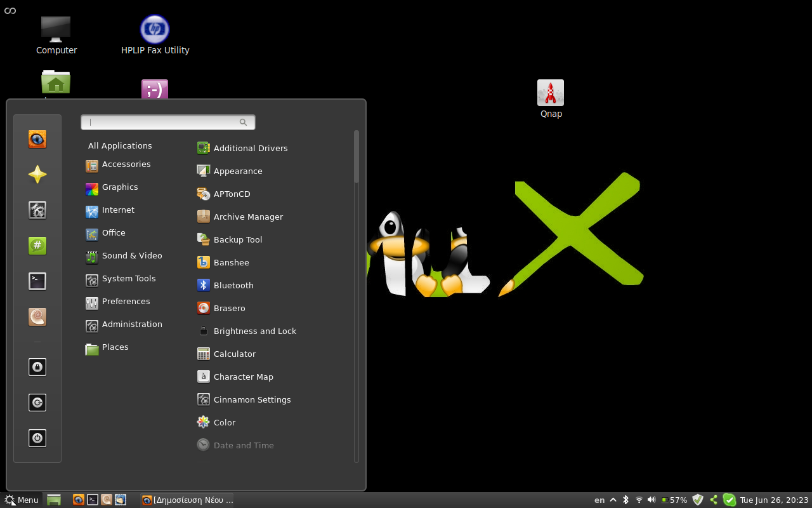The height and width of the screenshot is (508, 812).
Task: Open the Wi-Fi network tray icon
Action: (639, 500)
